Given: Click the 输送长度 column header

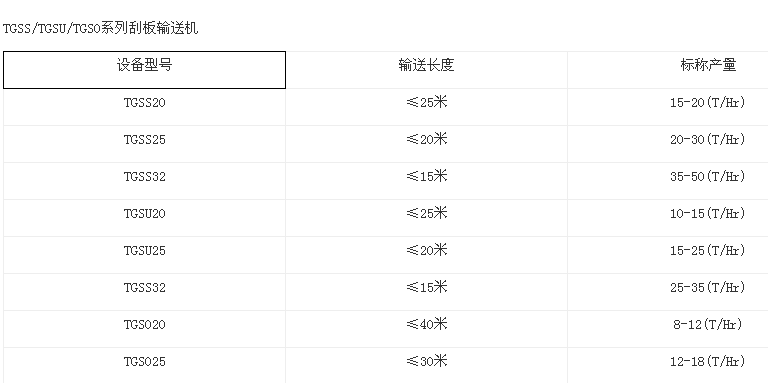Looking at the screenshot, I should [427, 70].
